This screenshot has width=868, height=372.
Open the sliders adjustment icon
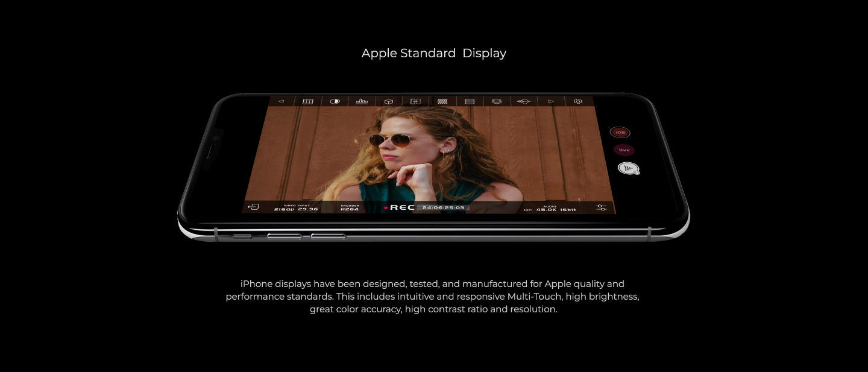click(x=601, y=207)
